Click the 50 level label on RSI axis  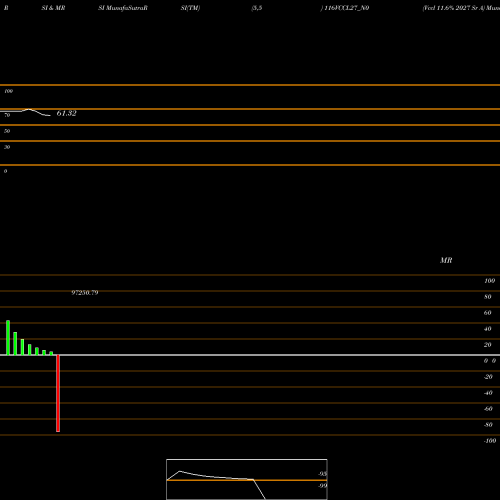[x=7, y=131]
